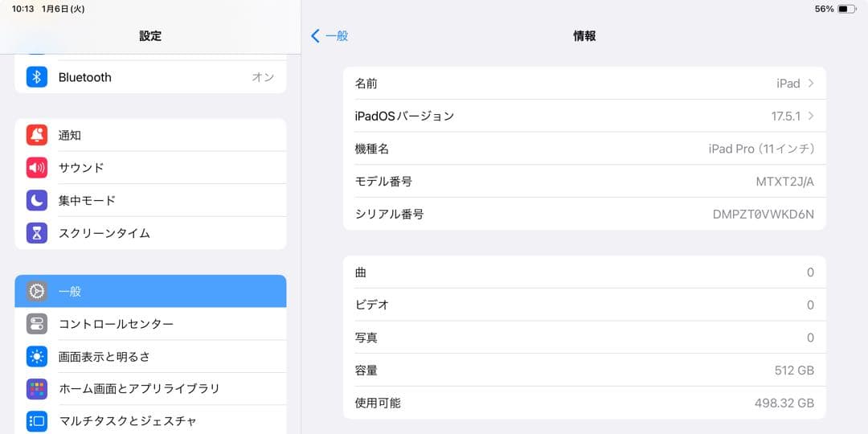Open the 通知 settings row
Image resolution: width=868 pixels, height=434 pixels.
[150, 135]
